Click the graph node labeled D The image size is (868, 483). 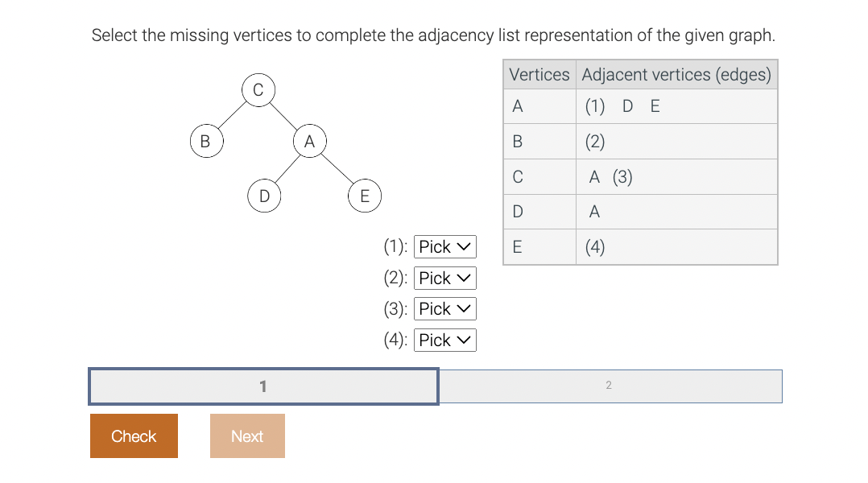coord(264,196)
